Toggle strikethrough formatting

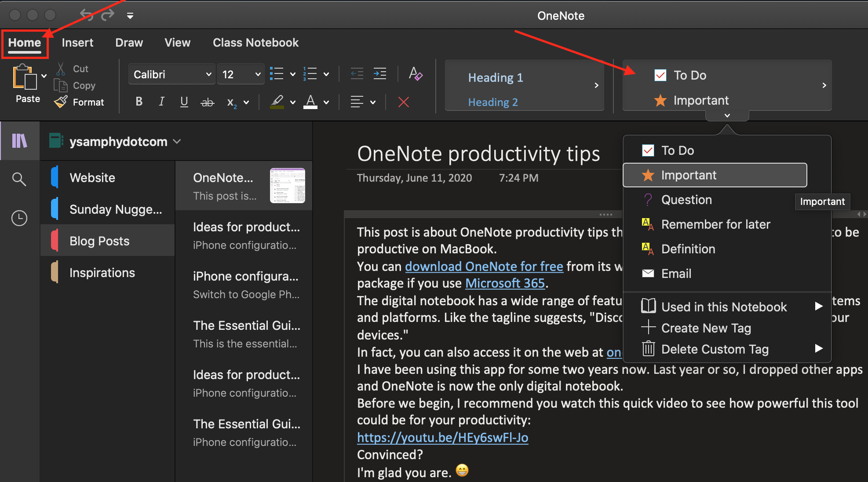(x=207, y=102)
